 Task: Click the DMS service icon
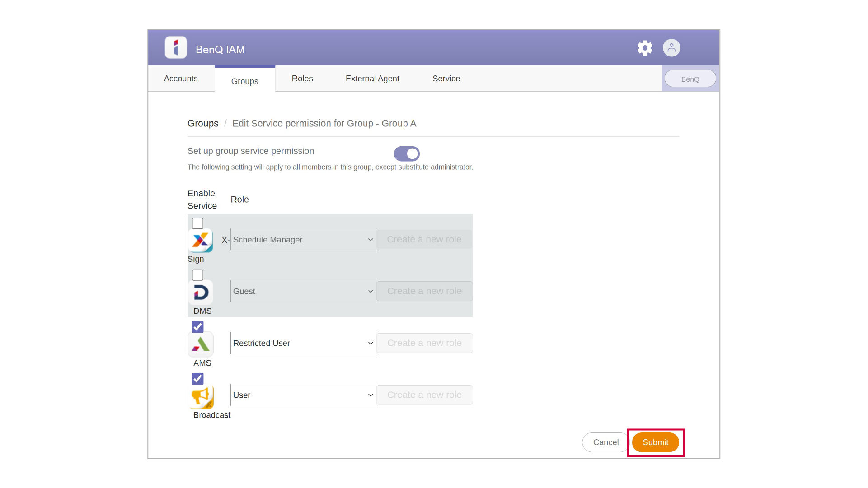coord(201,293)
